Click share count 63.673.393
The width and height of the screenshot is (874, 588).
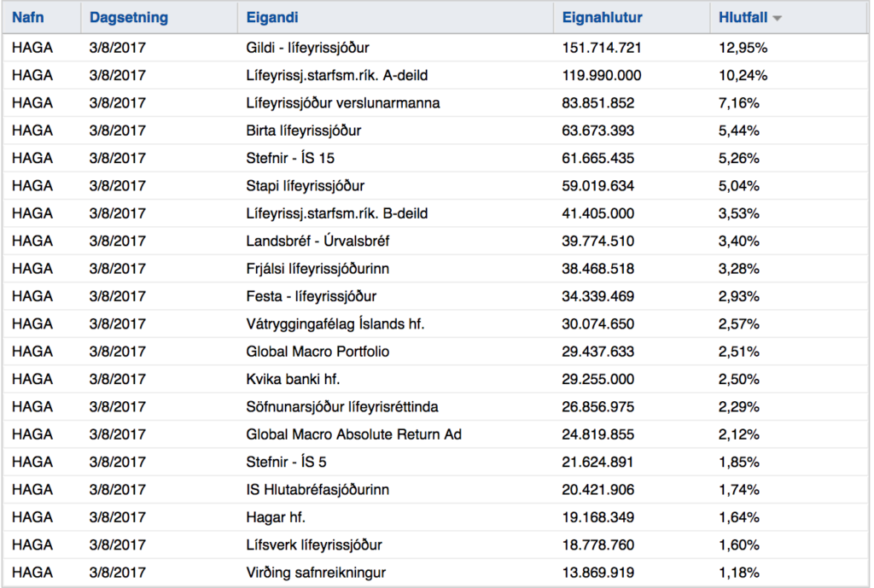[x=597, y=131]
